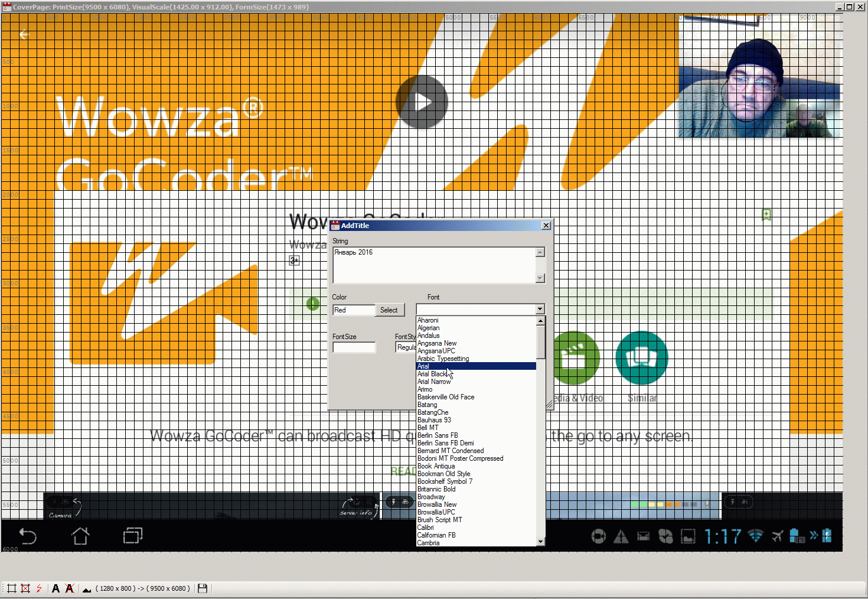Click the play button on the Wowza banner
This screenshot has height=599, width=868.
pos(422,102)
